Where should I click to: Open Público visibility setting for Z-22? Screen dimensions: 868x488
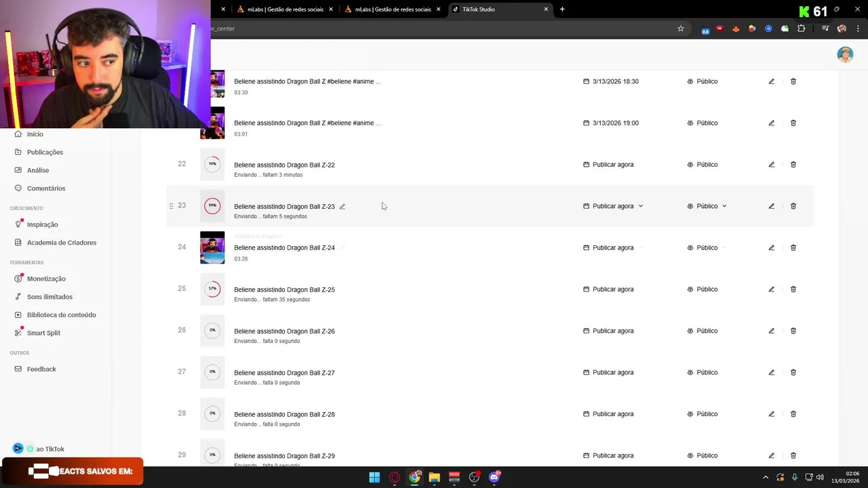point(702,165)
